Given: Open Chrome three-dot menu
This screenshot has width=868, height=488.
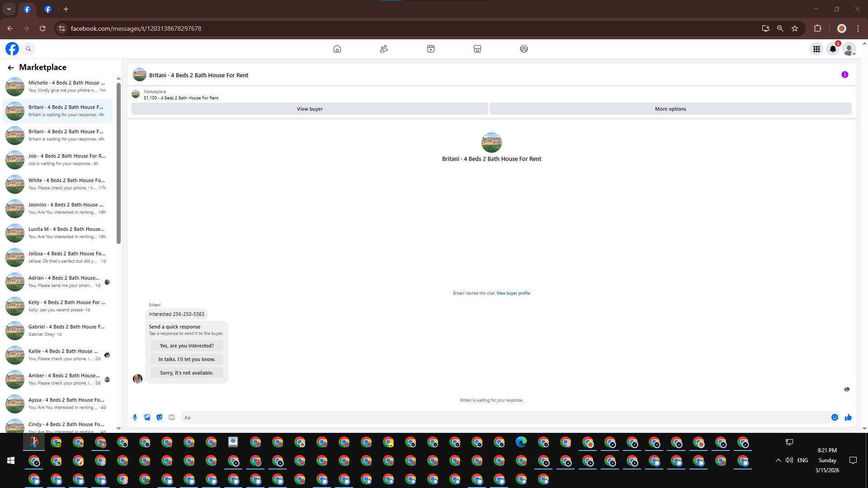Looking at the screenshot, I should tap(858, 28).
